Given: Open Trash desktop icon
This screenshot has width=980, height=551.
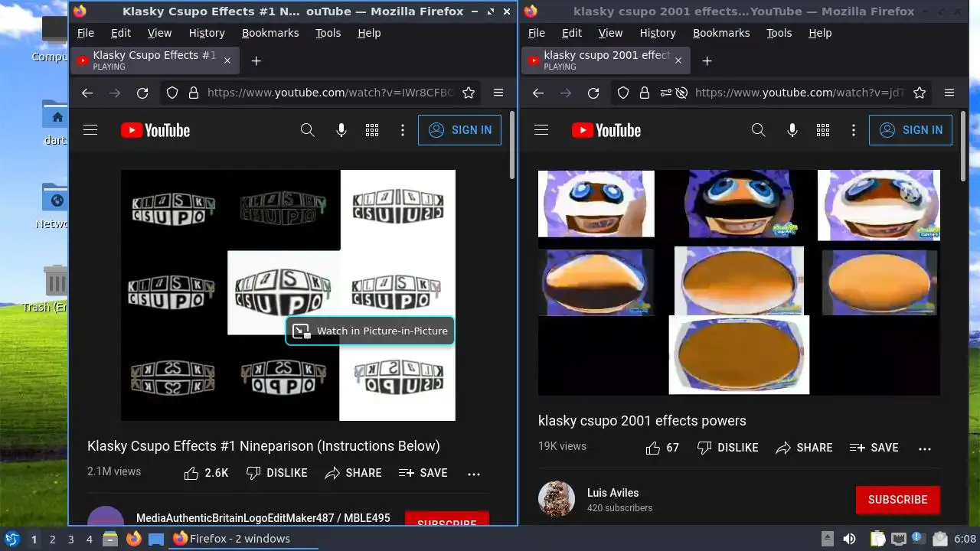Looking at the screenshot, I should [56, 289].
